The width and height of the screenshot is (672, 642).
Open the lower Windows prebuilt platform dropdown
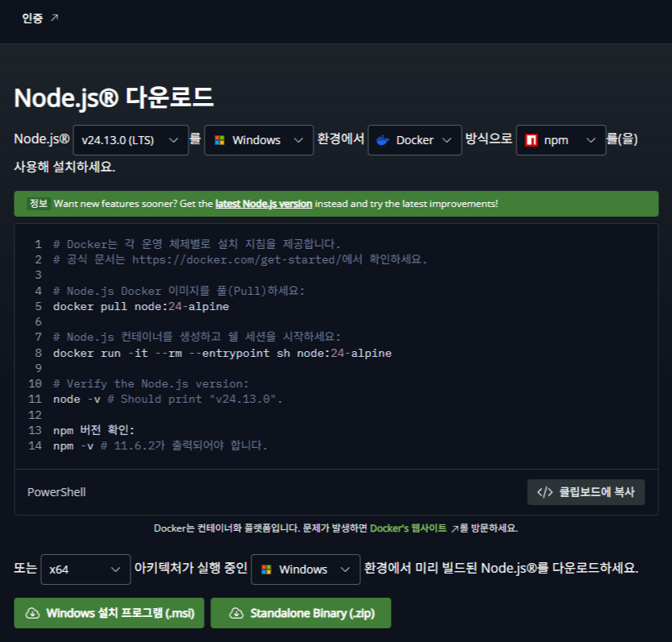[305, 570]
